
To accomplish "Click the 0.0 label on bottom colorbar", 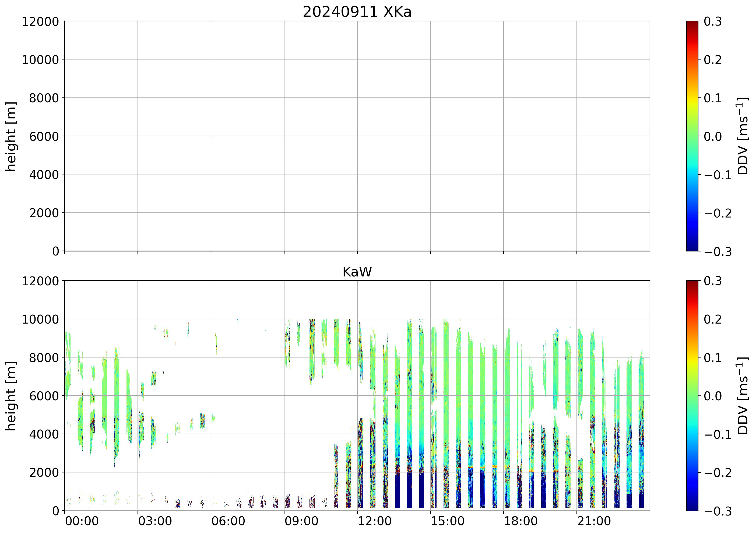I will pyautogui.click(x=713, y=396).
